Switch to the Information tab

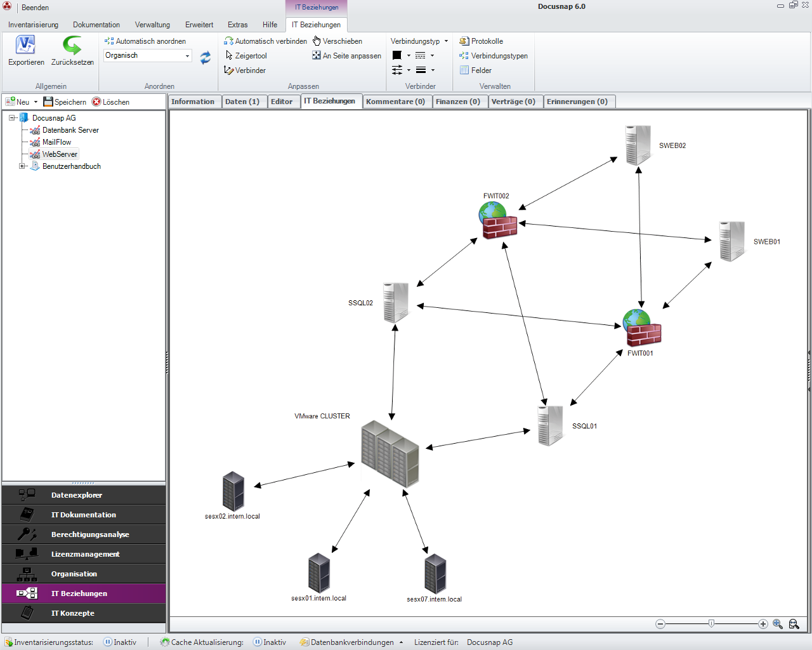[194, 102]
